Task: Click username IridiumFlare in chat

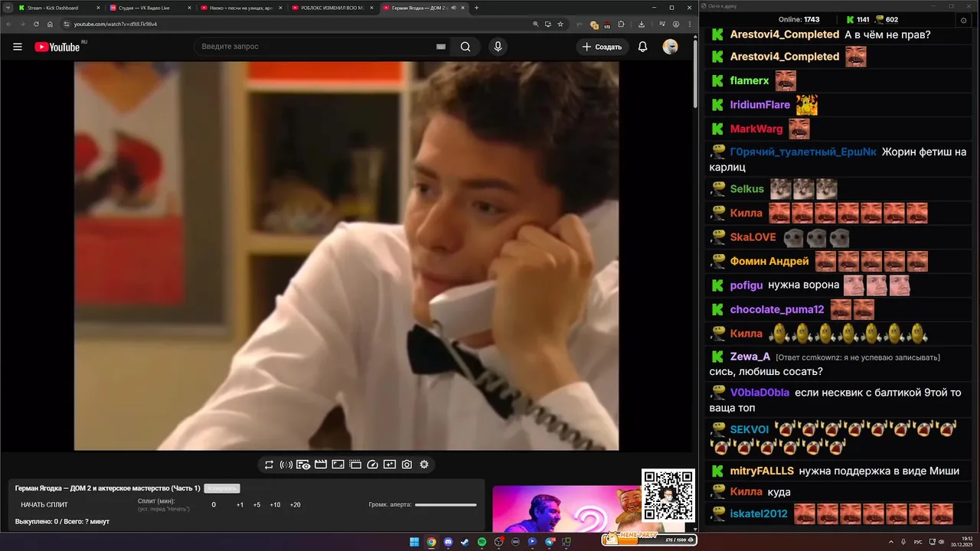Action: (760, 105)
